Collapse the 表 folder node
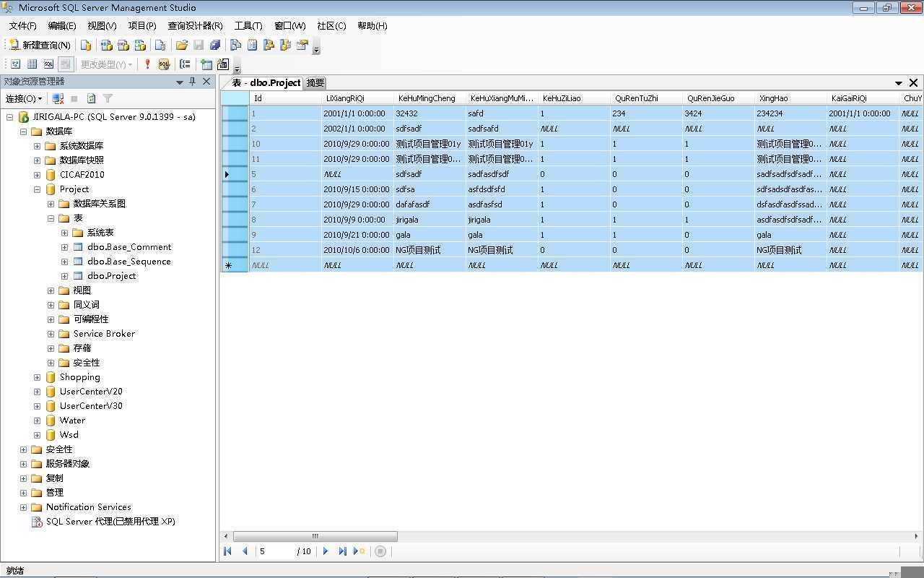This screenshot has height=578, width=924. coord(51,218)
